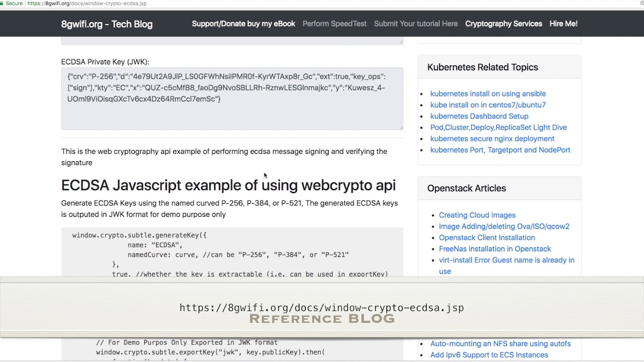Open Cryptography Services menu
The width and height of the screenshot is (644, 362).
(504, 24)
